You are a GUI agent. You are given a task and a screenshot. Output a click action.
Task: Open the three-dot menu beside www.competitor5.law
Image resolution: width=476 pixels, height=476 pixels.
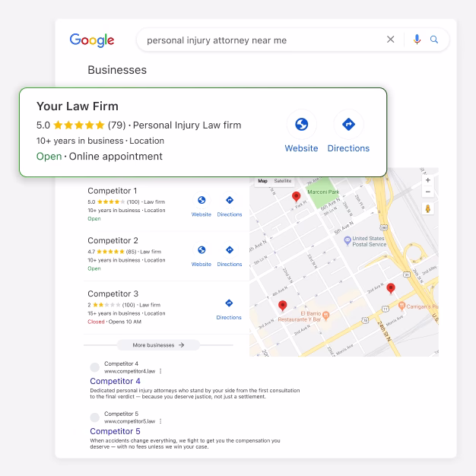(x=160, y=421)
